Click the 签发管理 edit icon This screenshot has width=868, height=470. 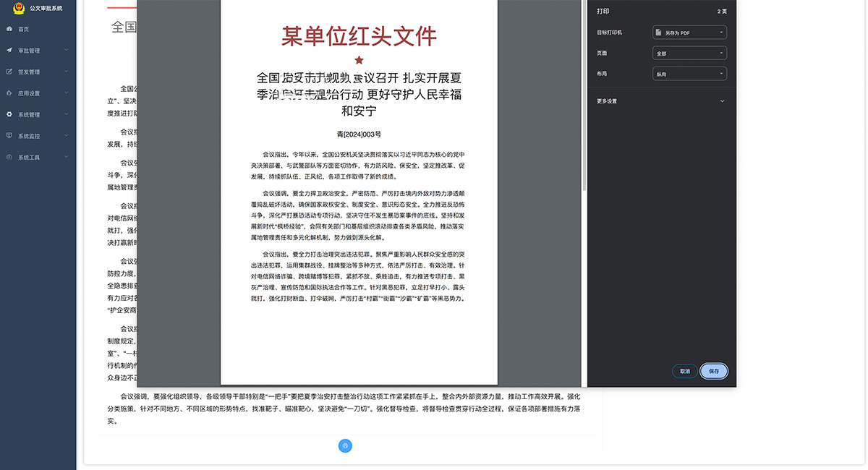[x=9, y=72]
